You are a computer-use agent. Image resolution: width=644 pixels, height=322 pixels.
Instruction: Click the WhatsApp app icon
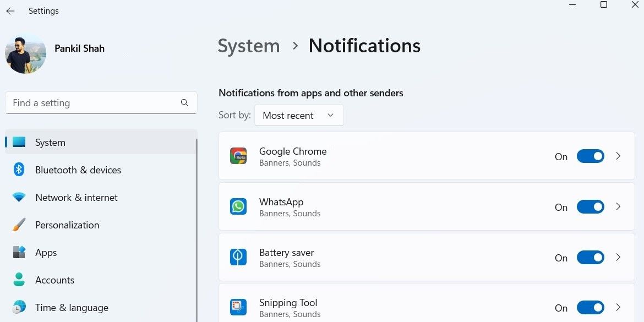click(238, 206)
